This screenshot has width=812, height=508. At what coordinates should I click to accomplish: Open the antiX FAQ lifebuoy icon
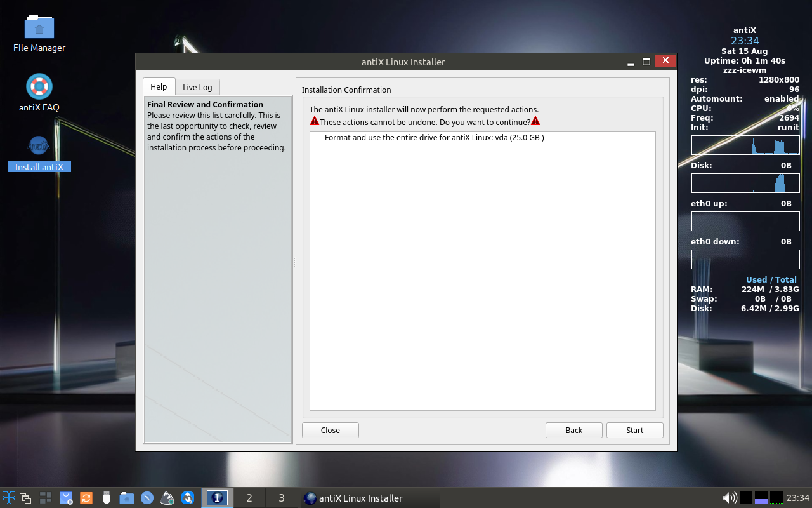click(39, 86)
